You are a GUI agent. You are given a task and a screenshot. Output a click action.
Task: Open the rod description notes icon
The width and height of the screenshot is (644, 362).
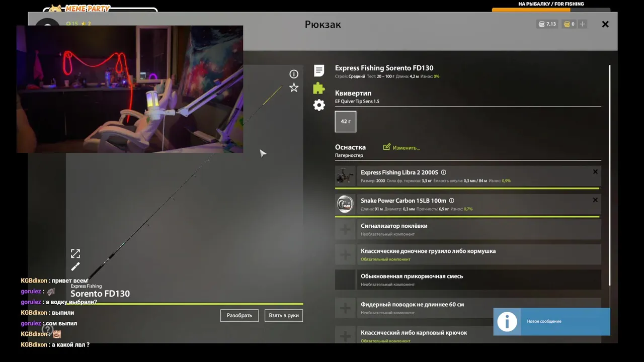tap(319, 70)
